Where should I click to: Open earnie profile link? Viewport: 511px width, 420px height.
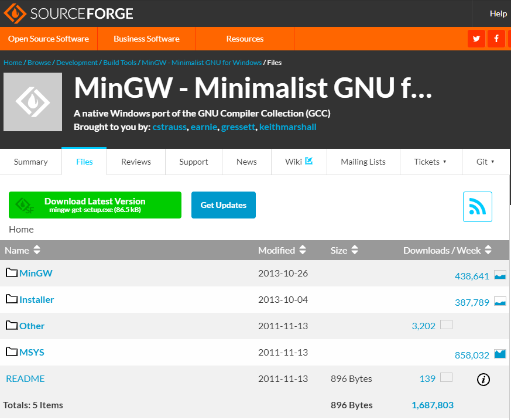(x=204, y=127)
